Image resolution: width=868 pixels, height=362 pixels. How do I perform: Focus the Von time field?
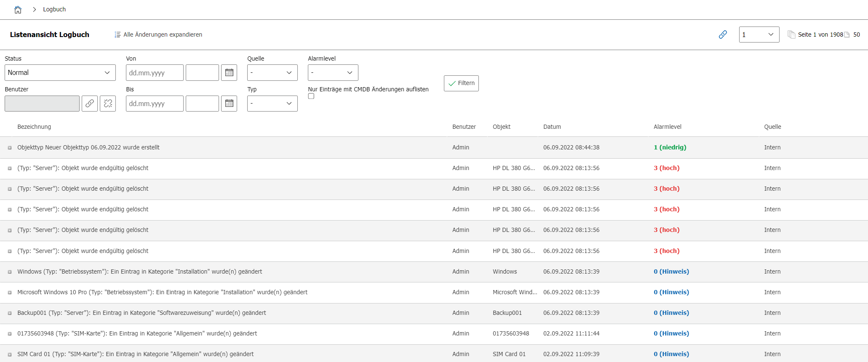202,72
